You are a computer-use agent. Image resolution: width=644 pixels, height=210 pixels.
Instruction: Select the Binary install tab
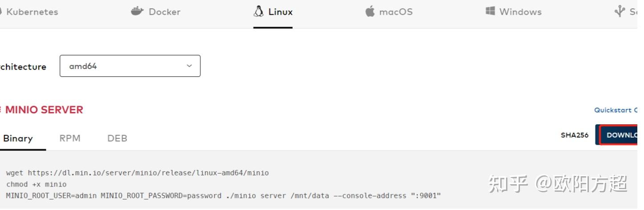pos(18,139)
